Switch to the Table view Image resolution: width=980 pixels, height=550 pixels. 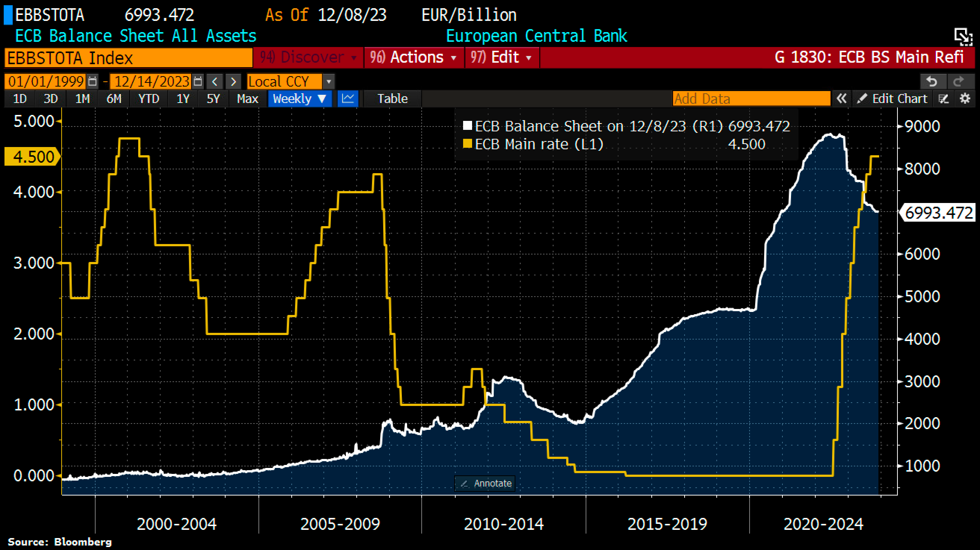point(392,99)
